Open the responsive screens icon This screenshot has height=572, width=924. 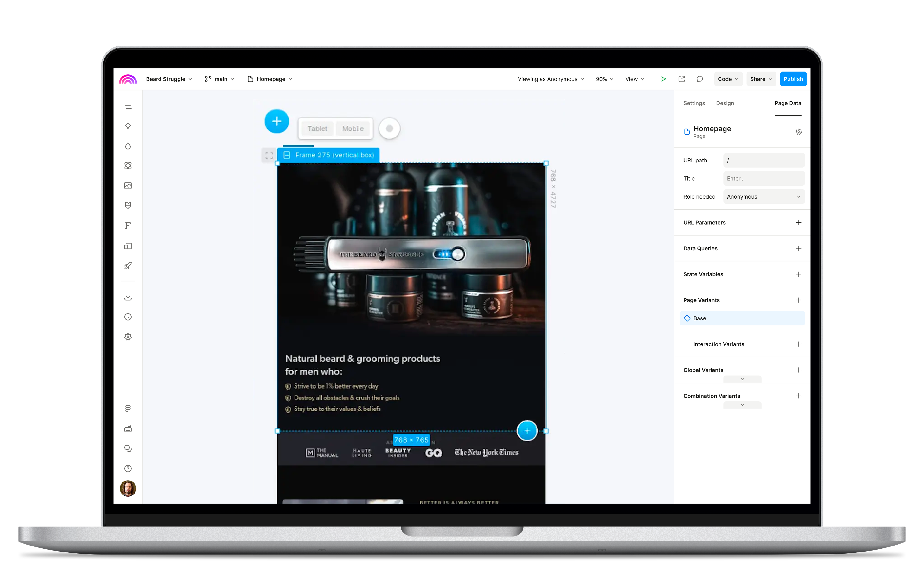coord(128,246)
